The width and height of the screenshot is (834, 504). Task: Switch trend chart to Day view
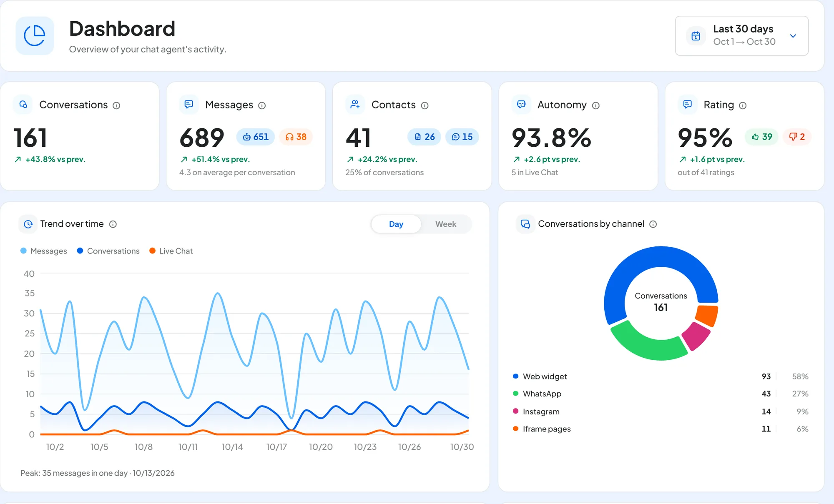[x=396, y=224]
